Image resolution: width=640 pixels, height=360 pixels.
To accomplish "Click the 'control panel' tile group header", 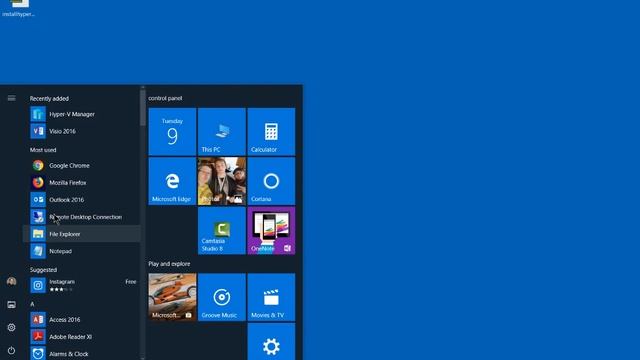I will 165,98.
